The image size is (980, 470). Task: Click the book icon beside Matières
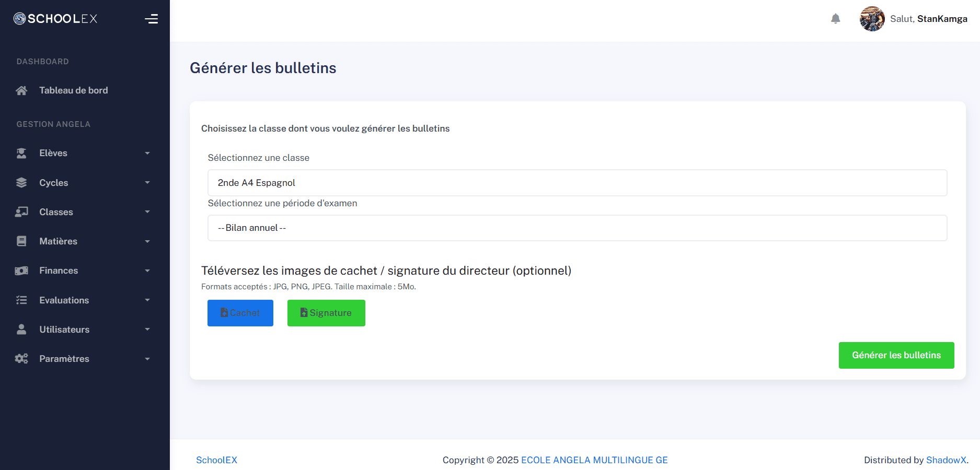pos(21,241)
